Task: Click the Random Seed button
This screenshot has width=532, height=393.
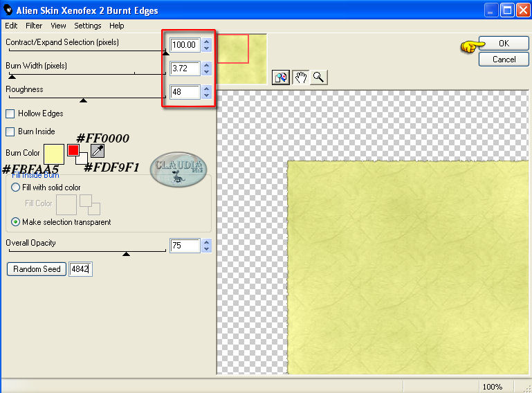Action: (x=37, y=269)
